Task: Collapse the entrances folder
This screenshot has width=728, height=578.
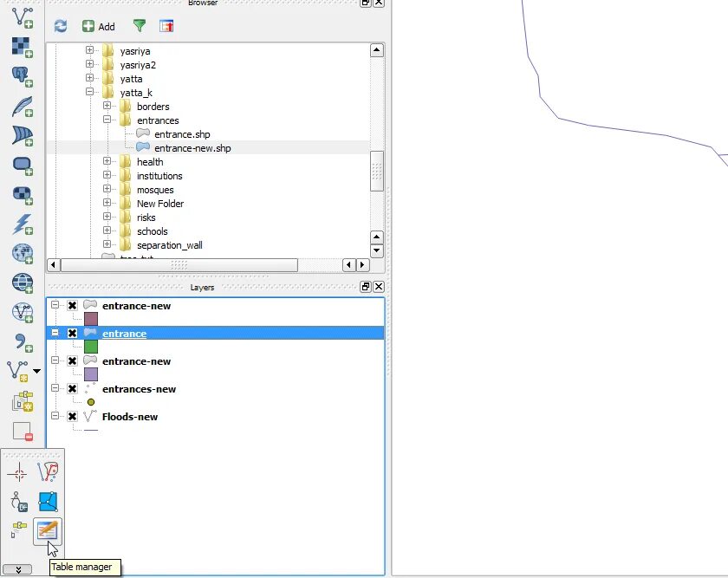Action: [x=107, y=120]
